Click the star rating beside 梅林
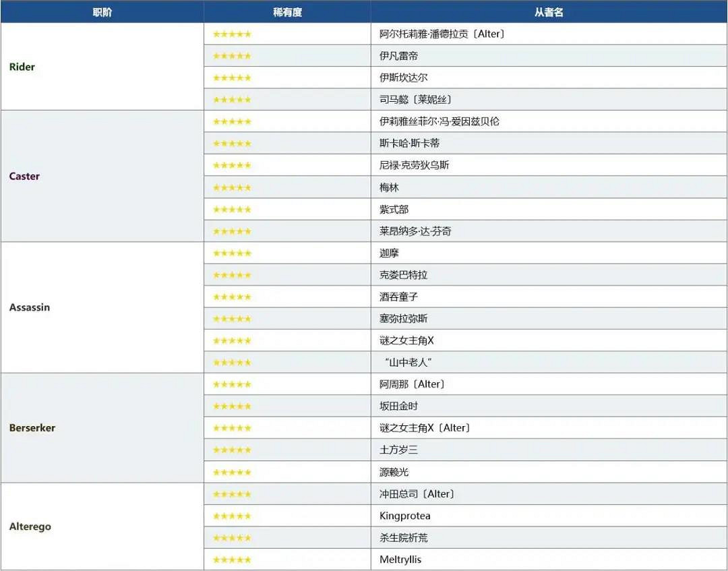This screenshot has width=728, height=571. click(232, 187)
